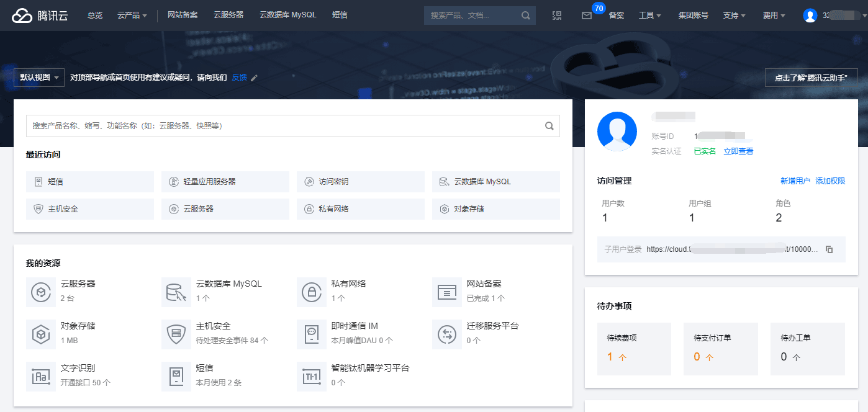Image resolution: width=868 pixels, height=412 pixels.
Task: Click the 即时通信 IM icon
Action: (x=312, y=334)
